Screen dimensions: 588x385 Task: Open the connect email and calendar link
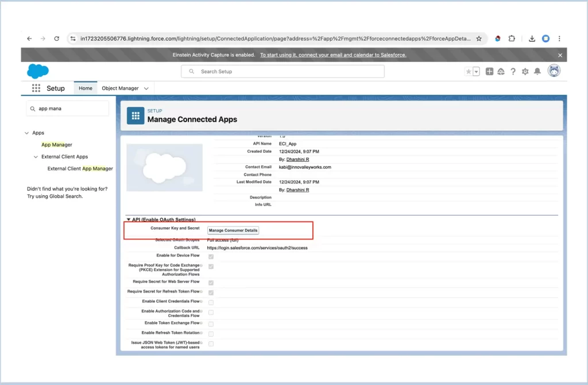(x=333, y=55)
